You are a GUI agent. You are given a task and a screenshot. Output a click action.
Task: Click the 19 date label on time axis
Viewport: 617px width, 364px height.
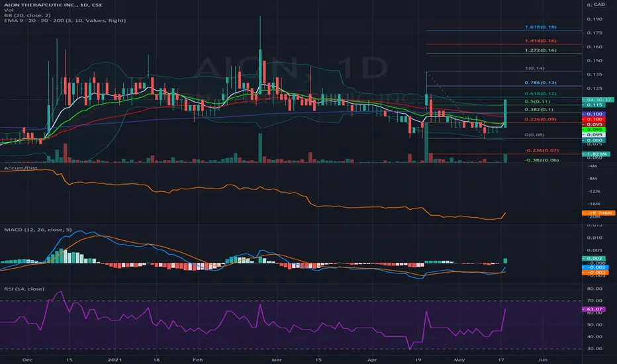418,359
